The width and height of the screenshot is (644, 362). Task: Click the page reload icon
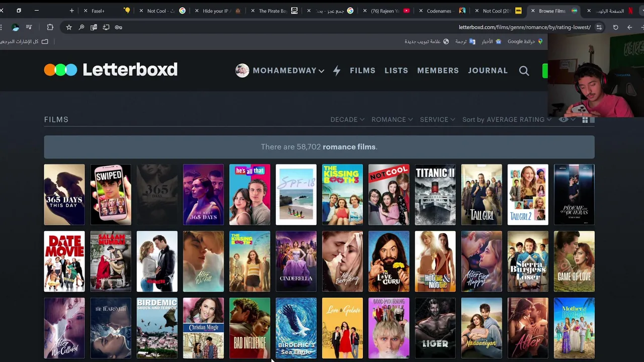615,27
